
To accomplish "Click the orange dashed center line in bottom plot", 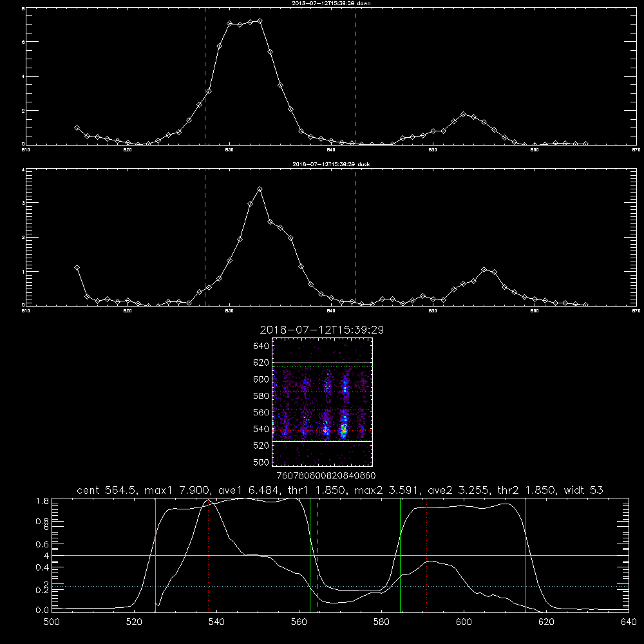I will (x=318, y=555).
